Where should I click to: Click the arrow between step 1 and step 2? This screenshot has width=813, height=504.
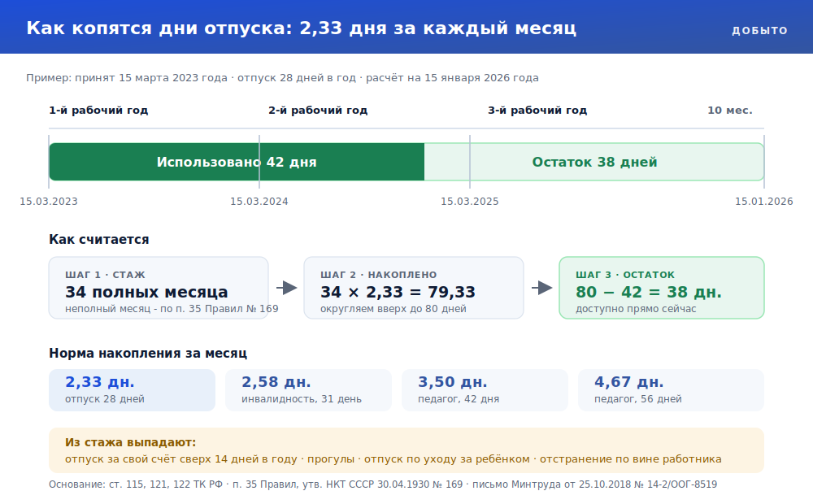click(x=287, y=288)
